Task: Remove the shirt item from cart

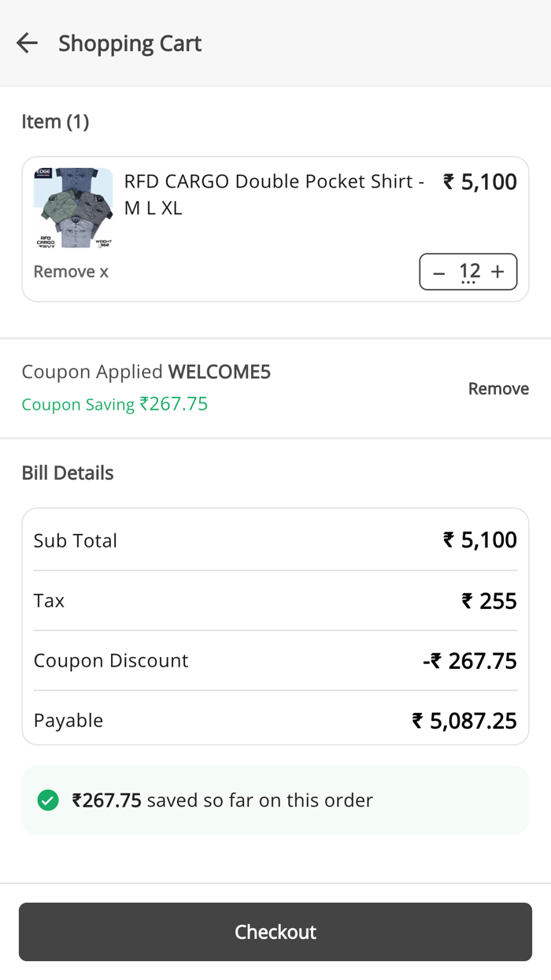Action: click(71, 272)
